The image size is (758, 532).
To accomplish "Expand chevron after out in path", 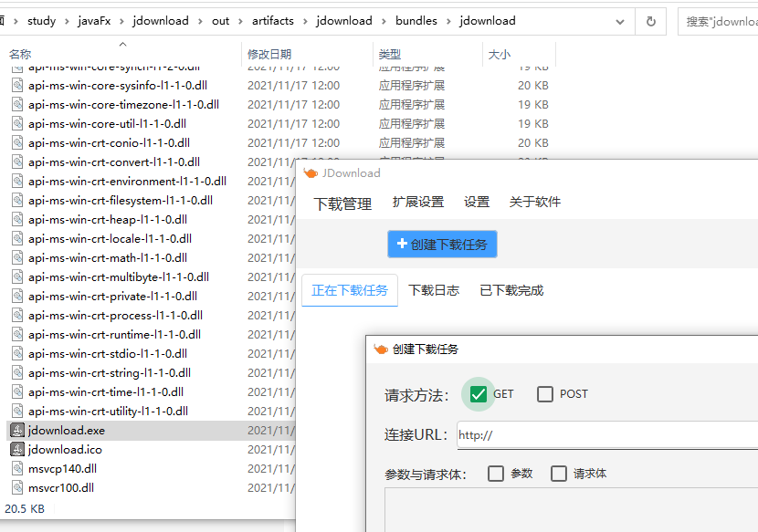I will click(240, 21).
